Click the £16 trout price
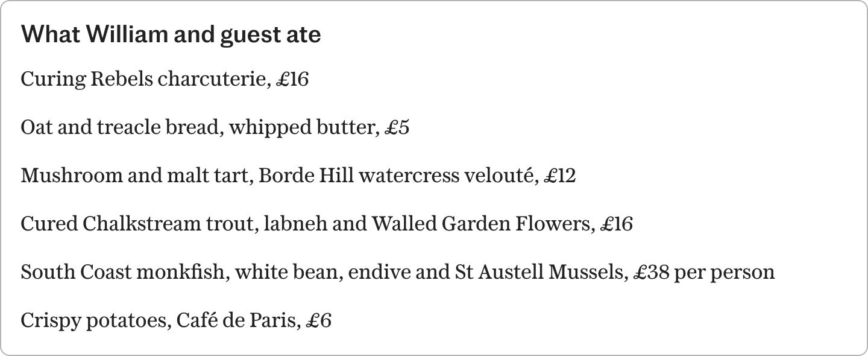Screen dimensions: 868x356 [616, 224]
